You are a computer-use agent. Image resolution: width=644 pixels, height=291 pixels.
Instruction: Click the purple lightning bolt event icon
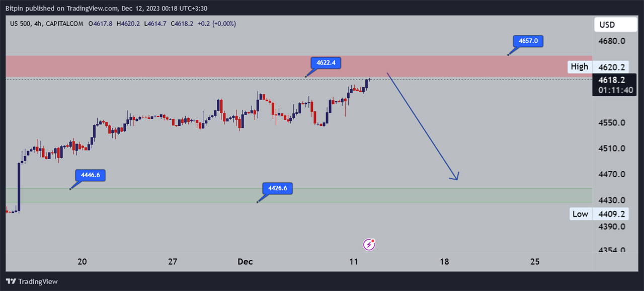pyautogui.click(x=369, y=245)
